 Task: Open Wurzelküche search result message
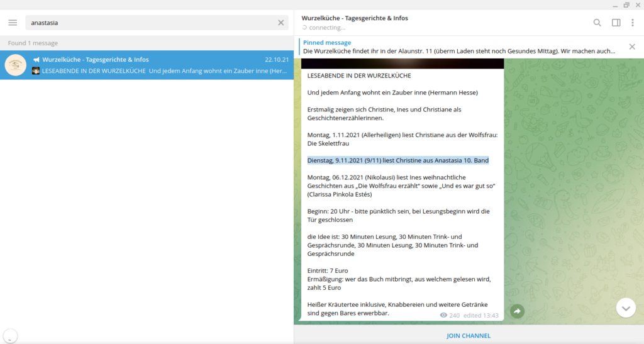coord(147,65)
